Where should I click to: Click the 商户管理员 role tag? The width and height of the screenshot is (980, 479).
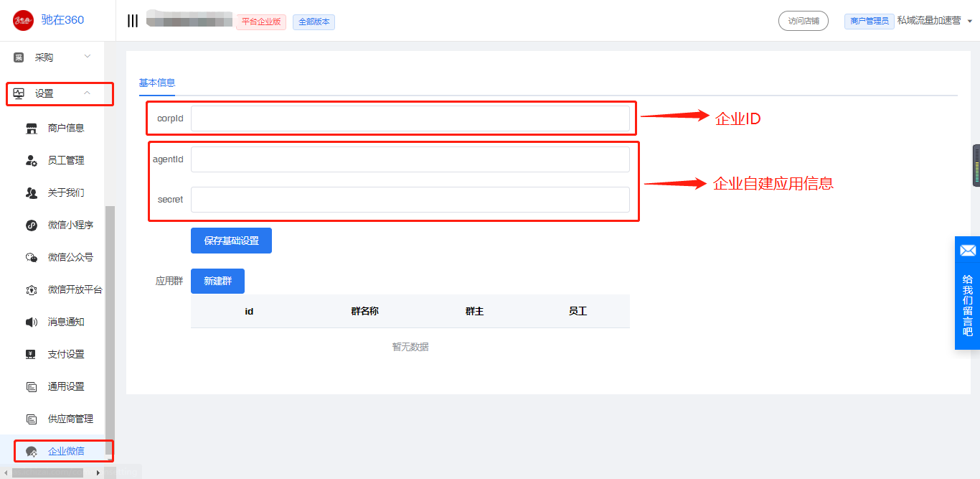pyautogui.click(x=870, y=21)
